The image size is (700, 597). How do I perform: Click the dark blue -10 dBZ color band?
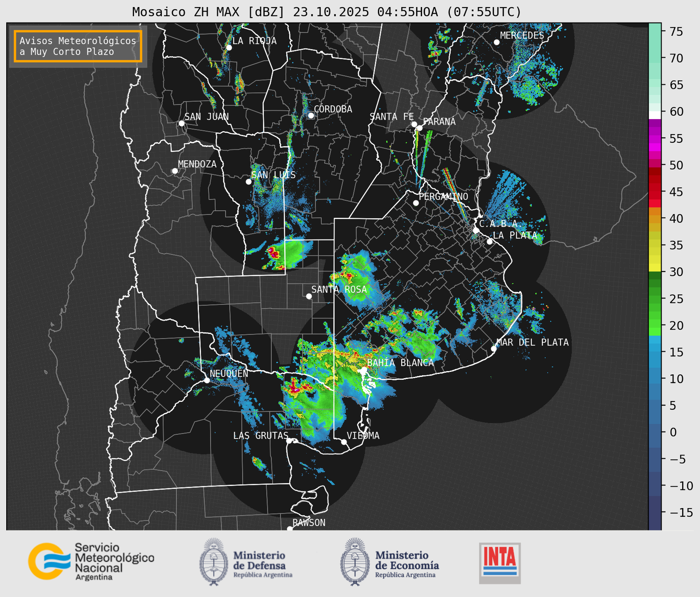pyautogui.click(x=655, y=486)
